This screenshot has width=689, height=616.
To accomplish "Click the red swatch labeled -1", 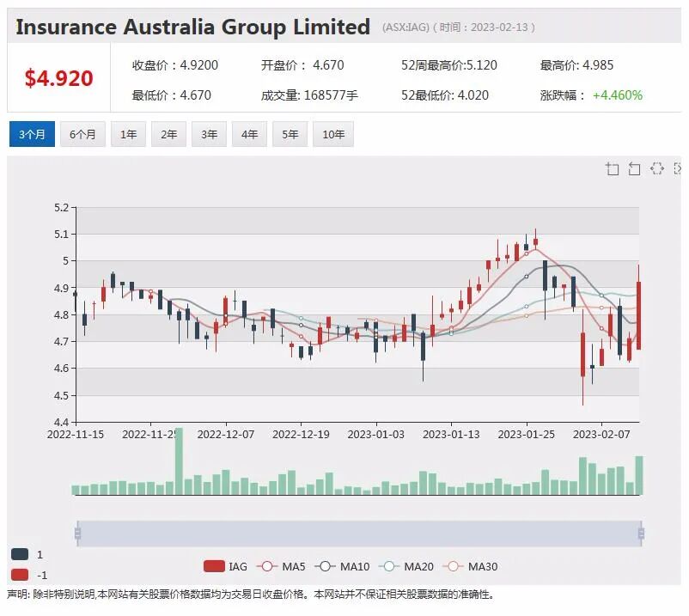I will click(x=20, y=575).
